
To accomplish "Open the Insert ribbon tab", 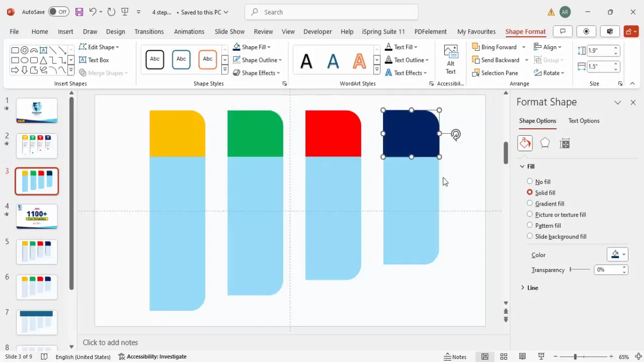I will 65,31.
